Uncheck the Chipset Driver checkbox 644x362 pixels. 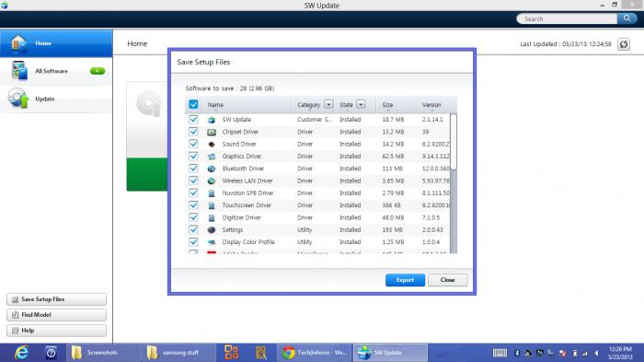193,132
